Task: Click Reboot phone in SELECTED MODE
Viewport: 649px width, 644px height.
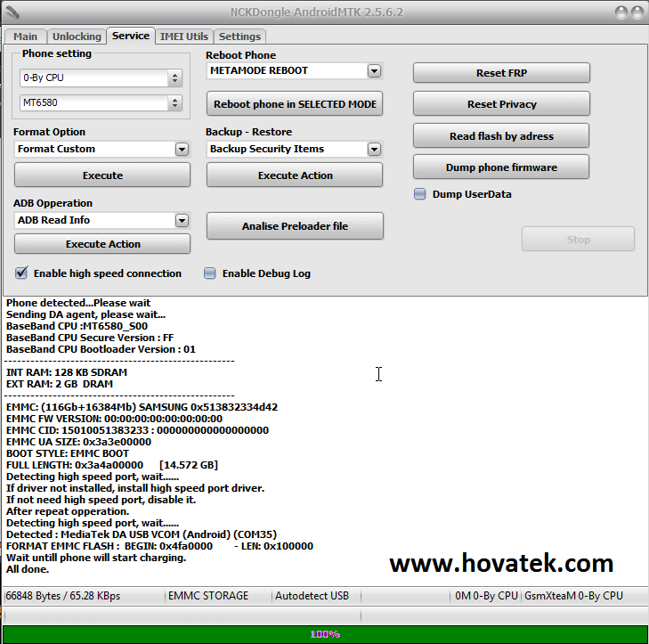Action: pos(295,104)
